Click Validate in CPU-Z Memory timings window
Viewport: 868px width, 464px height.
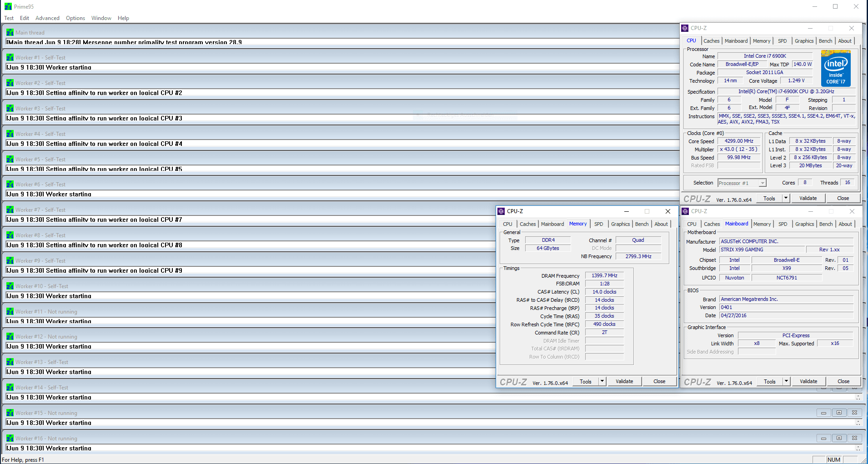click(x=625, y=381)
